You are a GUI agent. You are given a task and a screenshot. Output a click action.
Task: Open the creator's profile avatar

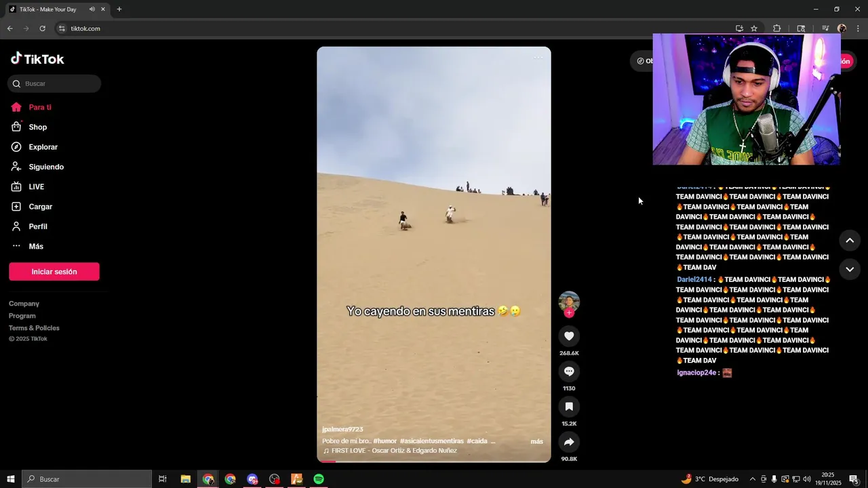569,301
